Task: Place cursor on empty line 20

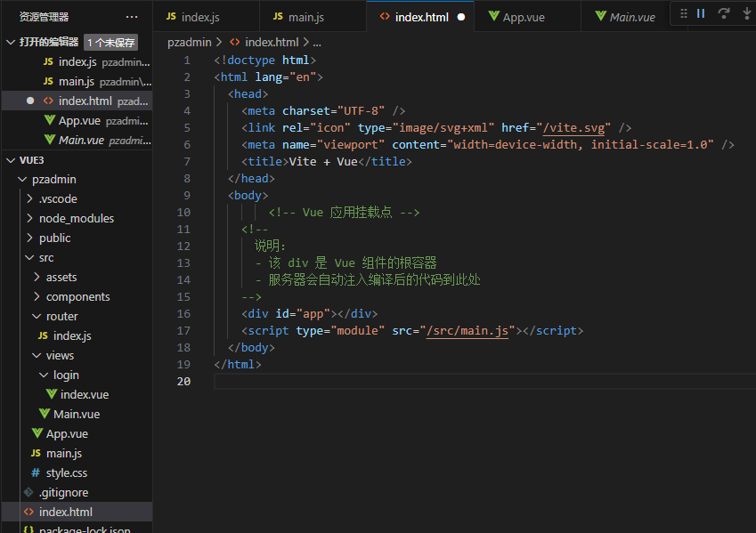Action: [484, 381]
